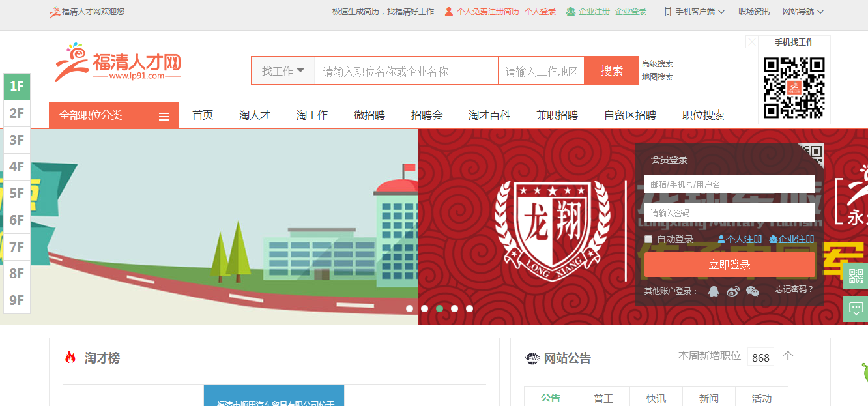The width and height of the screenshot is (868, 406).
Task: Click the work location input field
Action: 542,71
